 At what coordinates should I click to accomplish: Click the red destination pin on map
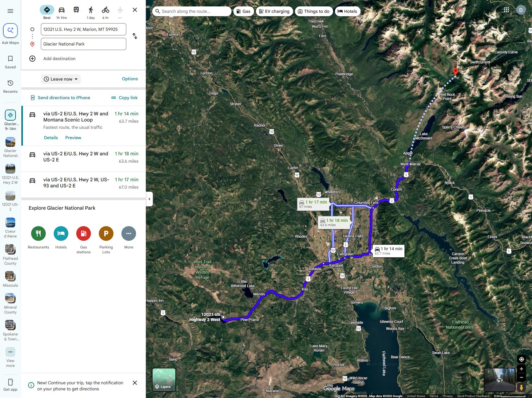(x=455, y=71)
